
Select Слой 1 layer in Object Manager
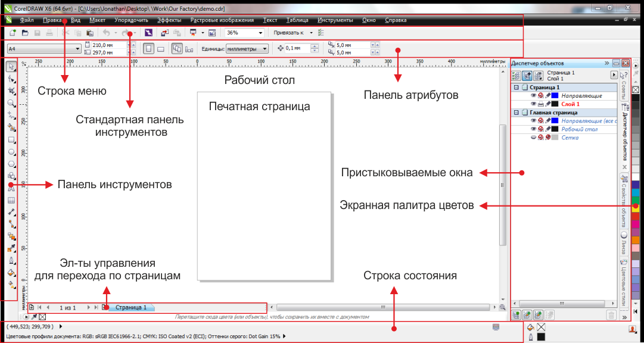pyautogui.click(x=570, y=104)
